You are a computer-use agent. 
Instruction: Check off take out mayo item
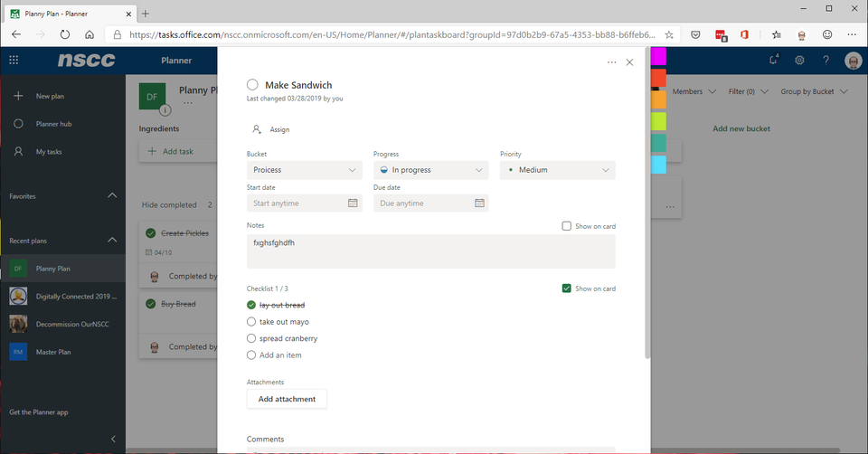click(251, 322)
